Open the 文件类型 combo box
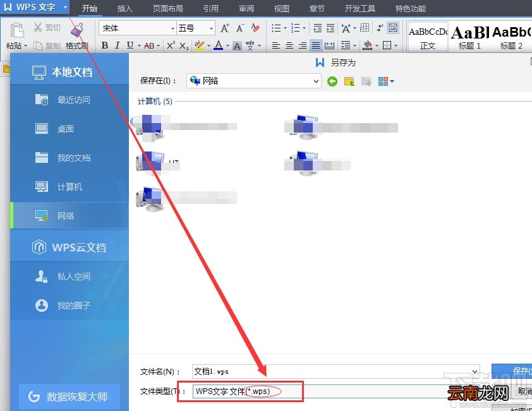 [336, 391]
